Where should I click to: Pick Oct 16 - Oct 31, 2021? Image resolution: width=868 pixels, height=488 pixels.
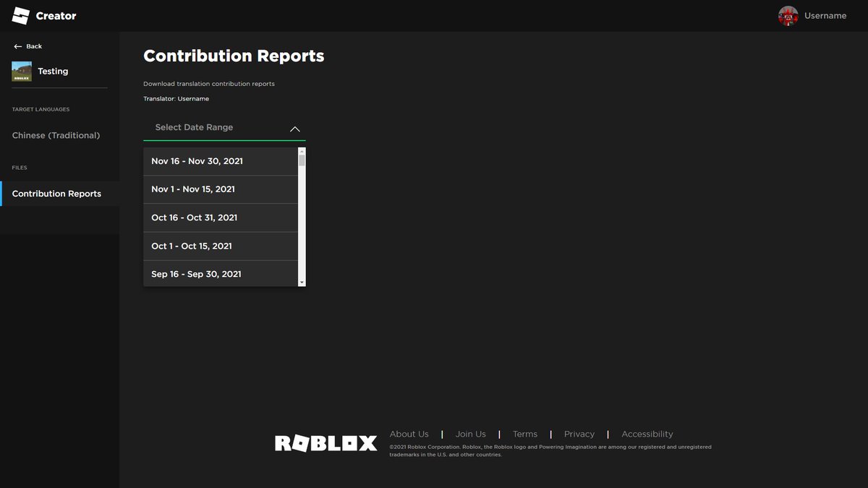click(x=221, y=218)
